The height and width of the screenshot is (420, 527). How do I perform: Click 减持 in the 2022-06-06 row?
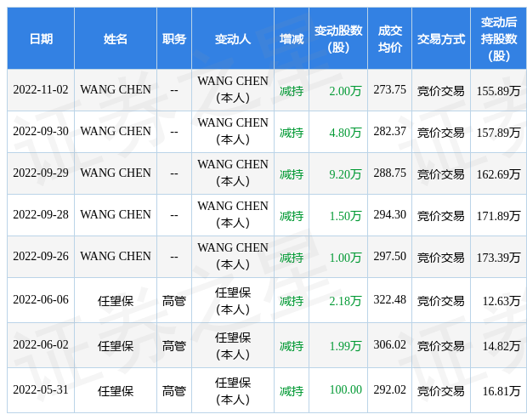coord(292,301)
